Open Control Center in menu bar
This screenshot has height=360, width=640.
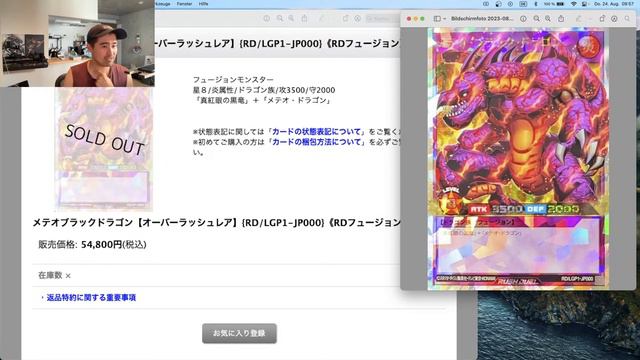[x=584, y=4]
